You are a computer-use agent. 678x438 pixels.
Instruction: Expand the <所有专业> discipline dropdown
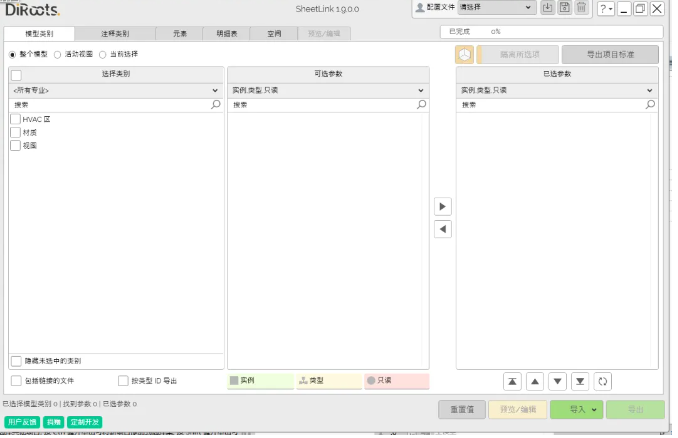116,90
